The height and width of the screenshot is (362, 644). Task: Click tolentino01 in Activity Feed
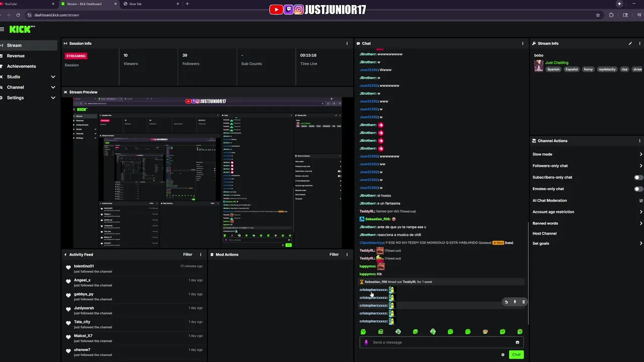(84, 266)
